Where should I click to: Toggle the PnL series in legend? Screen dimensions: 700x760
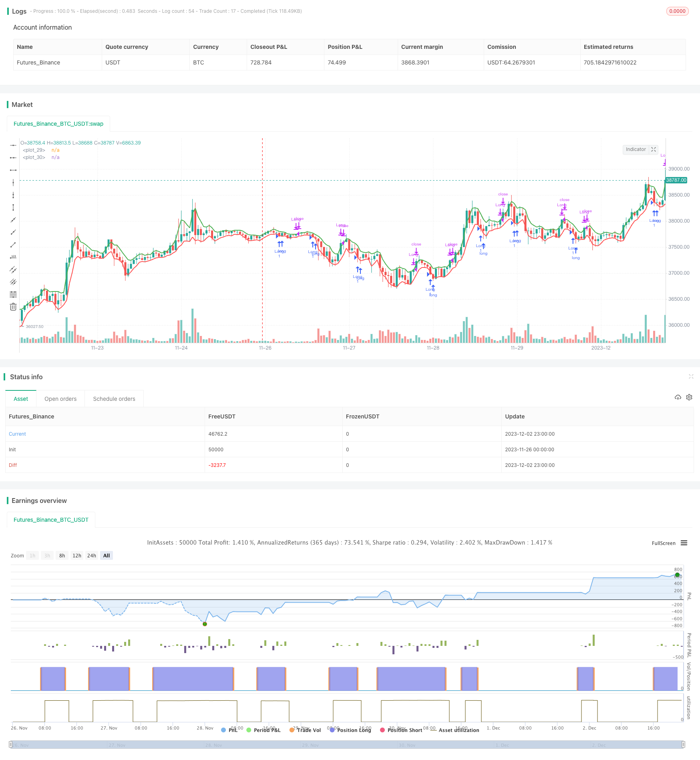229,730
